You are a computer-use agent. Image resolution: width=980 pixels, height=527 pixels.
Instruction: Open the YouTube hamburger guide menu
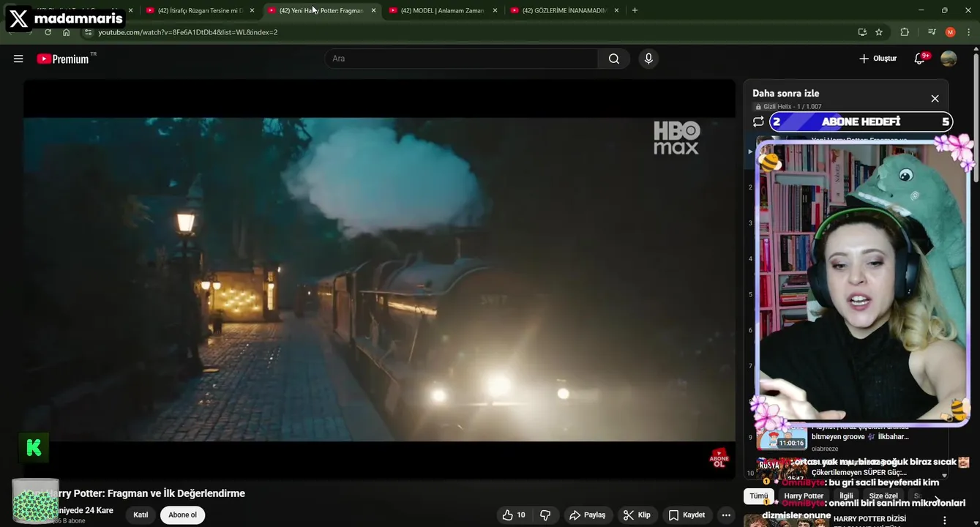(x=18, y=59)
